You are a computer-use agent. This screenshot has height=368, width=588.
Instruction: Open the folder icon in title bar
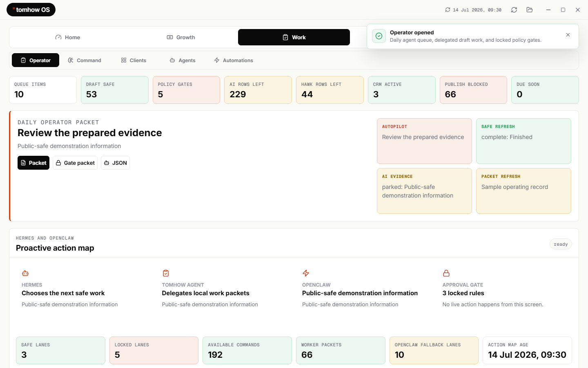530,10
